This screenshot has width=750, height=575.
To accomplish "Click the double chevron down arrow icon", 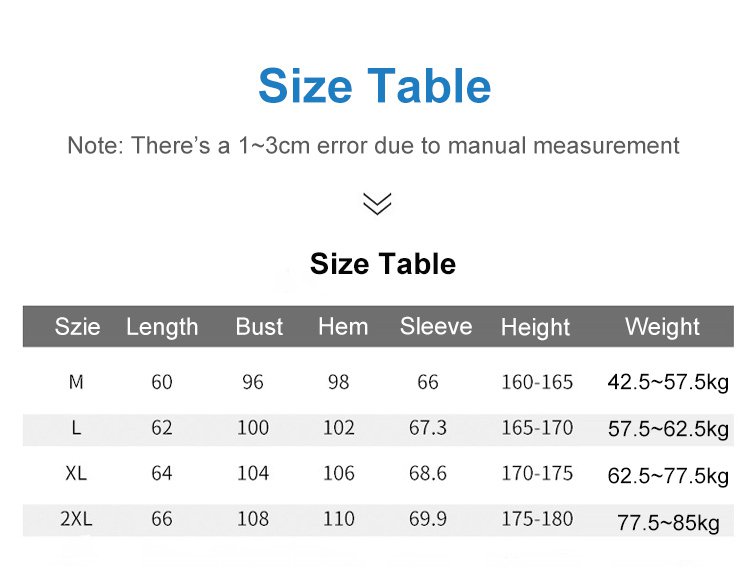I will click(x=377, y=204).
